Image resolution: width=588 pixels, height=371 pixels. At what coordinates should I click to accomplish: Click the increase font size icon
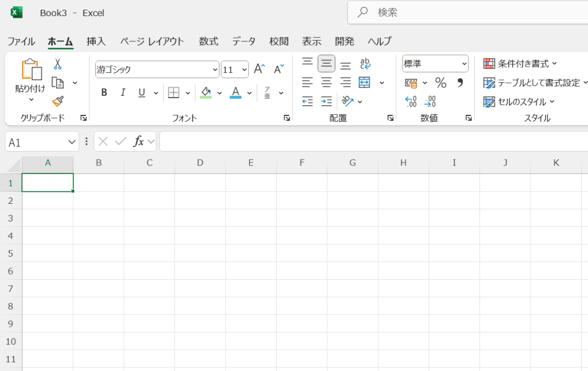click(259, 69)
